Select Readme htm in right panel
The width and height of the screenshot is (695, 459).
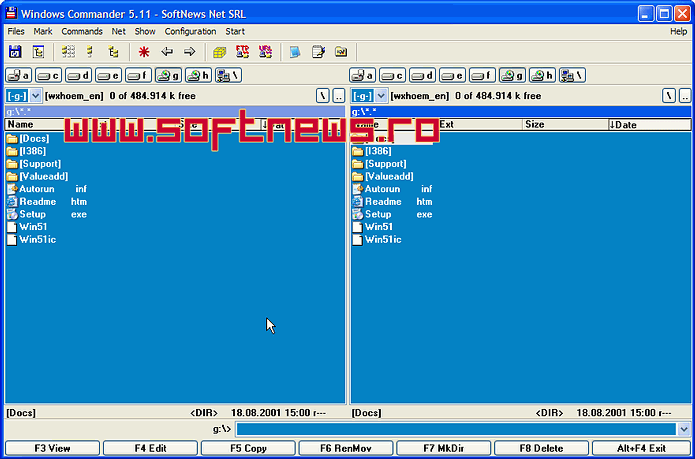(393, 202)
